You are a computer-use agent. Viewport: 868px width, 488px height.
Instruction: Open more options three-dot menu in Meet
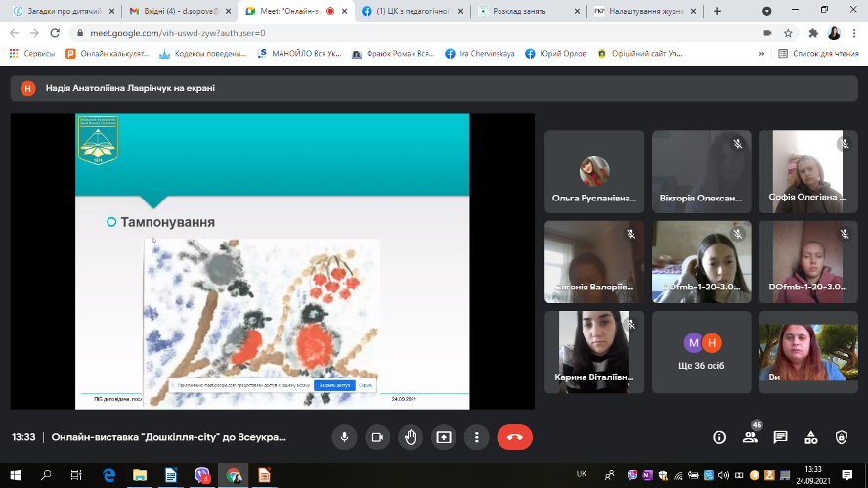pos(477,437)
